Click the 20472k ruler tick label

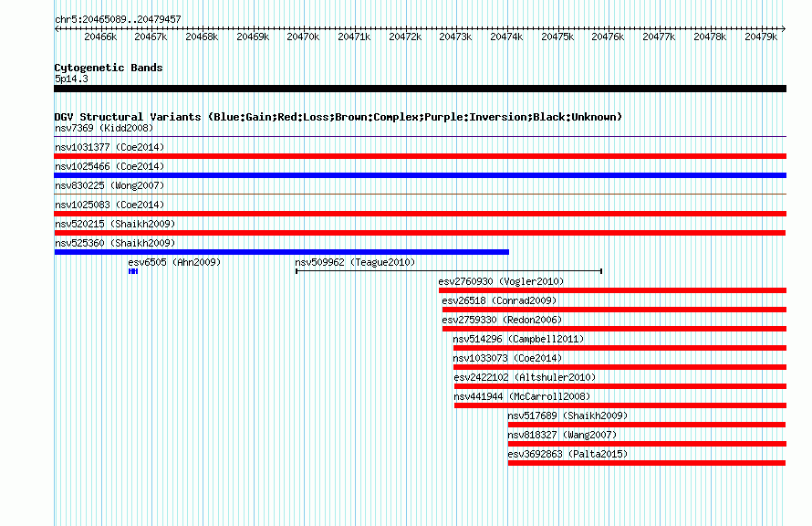tap(405, 37)
